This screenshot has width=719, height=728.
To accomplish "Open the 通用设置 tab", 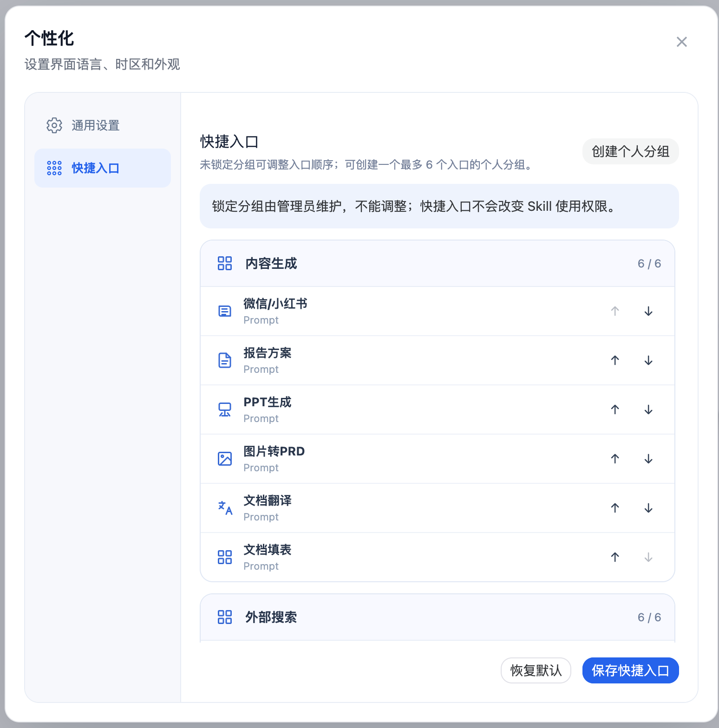I will click(103, 125).
